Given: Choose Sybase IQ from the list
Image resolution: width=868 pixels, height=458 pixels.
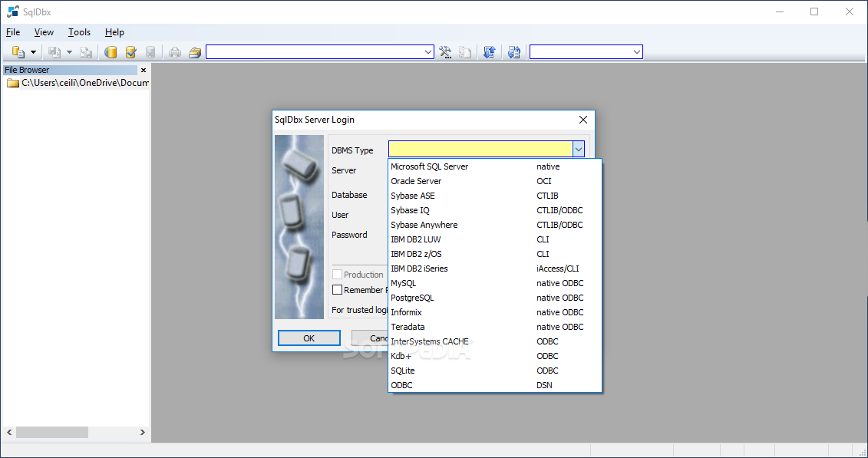Looking at the screenshot, I should tap(495, 210).
